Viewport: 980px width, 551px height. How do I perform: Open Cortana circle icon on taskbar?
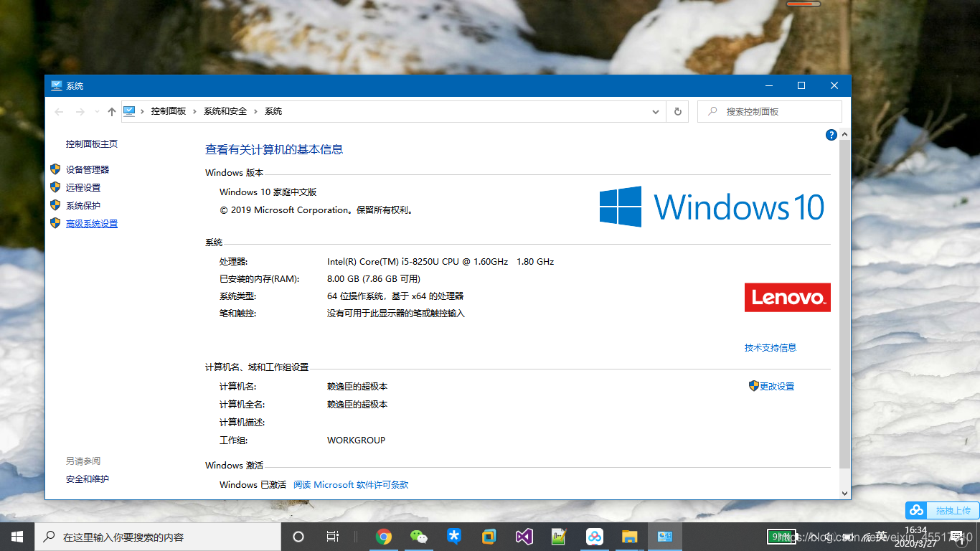(x=298, y=537)
